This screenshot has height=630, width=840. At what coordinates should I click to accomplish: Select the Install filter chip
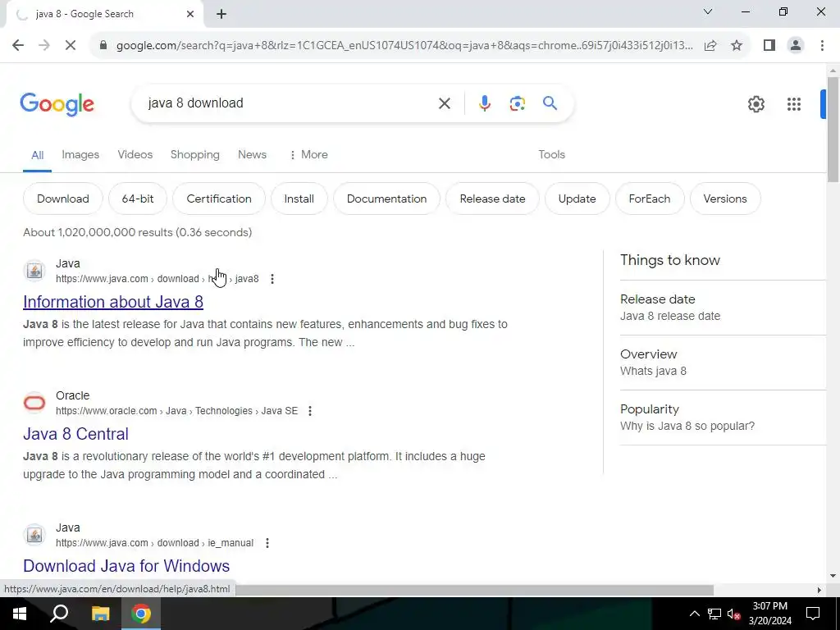(299, 199)
